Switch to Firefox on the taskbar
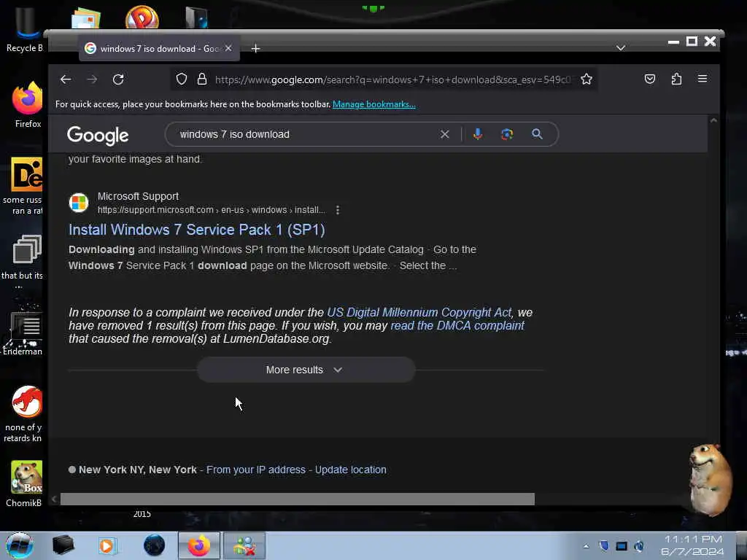The width and height of the screenshot is (747, 560). tap(199, 545)
